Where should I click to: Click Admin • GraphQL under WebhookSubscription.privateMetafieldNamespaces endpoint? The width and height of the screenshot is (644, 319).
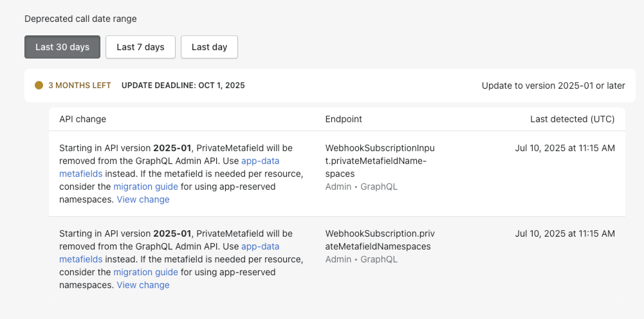[361, 259]
